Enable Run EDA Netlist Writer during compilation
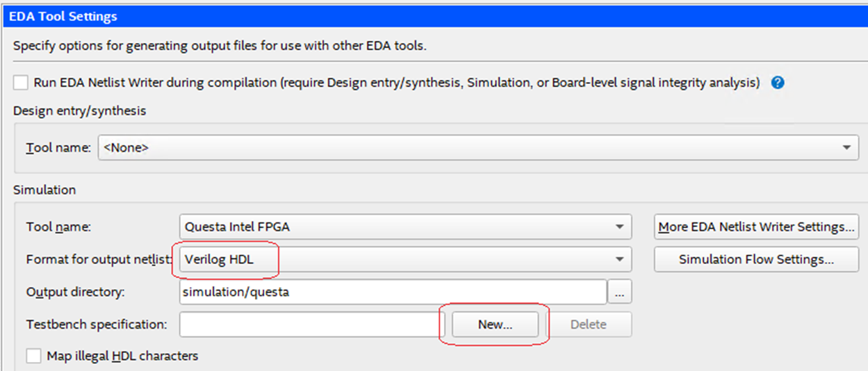 point(21,83)
